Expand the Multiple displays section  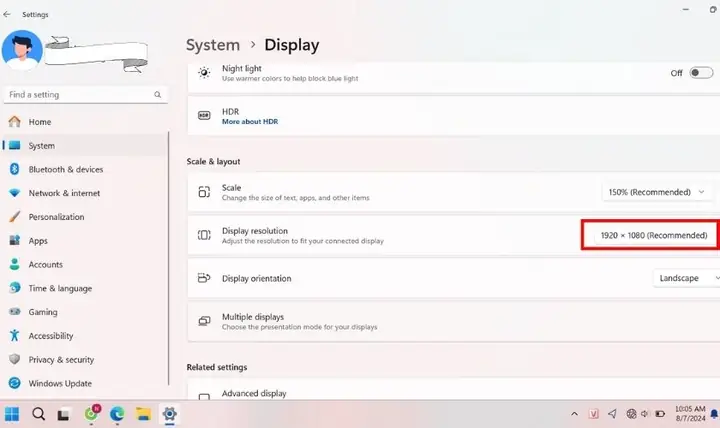[x=454, y=321]
